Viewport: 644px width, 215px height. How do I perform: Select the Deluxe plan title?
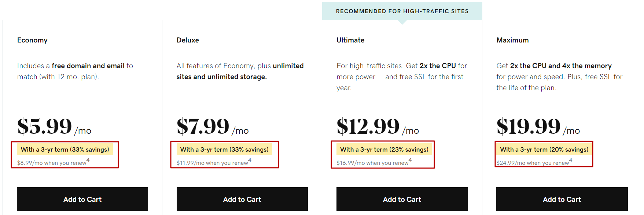click(188, 40)
